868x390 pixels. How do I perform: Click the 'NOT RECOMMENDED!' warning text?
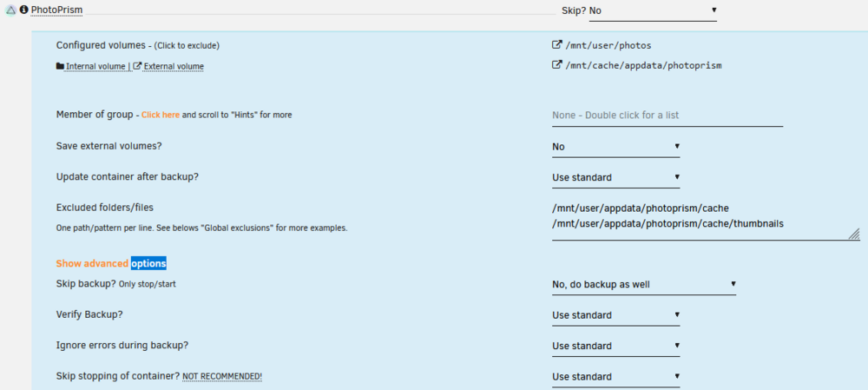coord(222,377)
